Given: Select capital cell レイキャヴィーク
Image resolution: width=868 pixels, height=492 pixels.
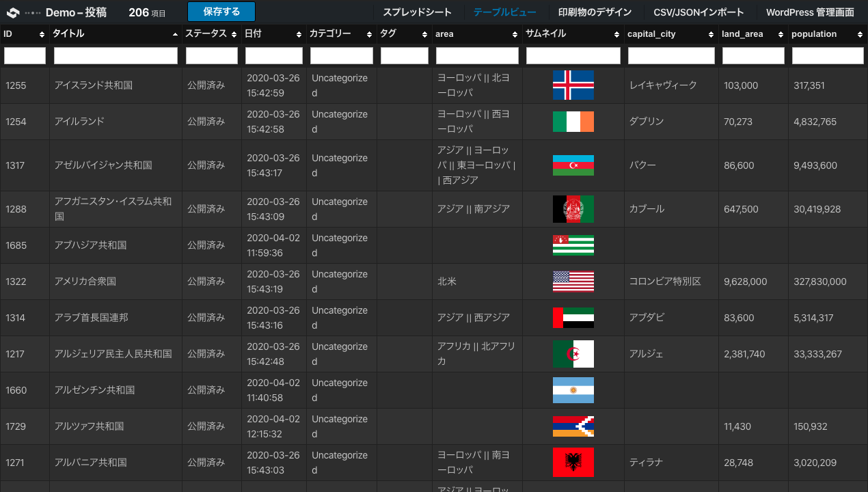Looking at the screenshot, I should [663, 85].
